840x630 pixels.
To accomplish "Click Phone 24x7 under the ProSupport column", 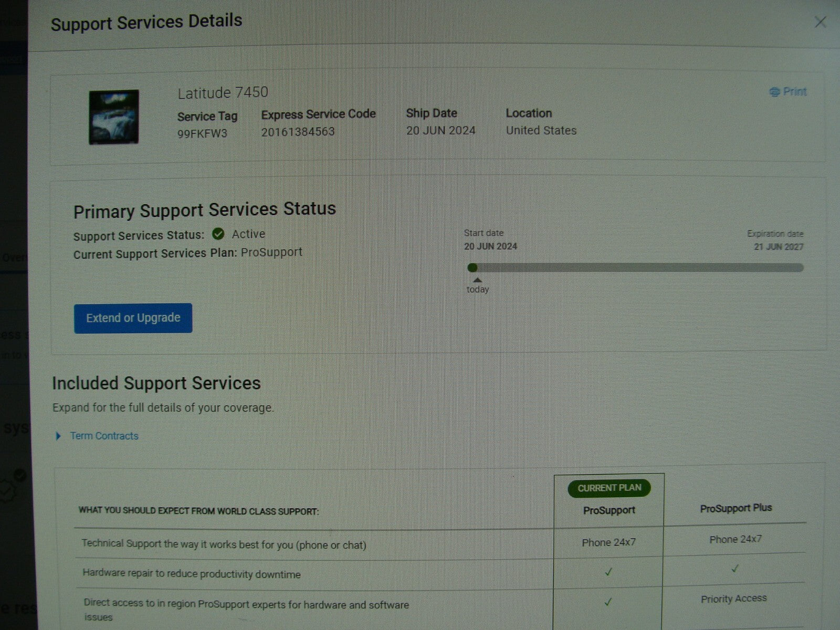I will 608,542.
